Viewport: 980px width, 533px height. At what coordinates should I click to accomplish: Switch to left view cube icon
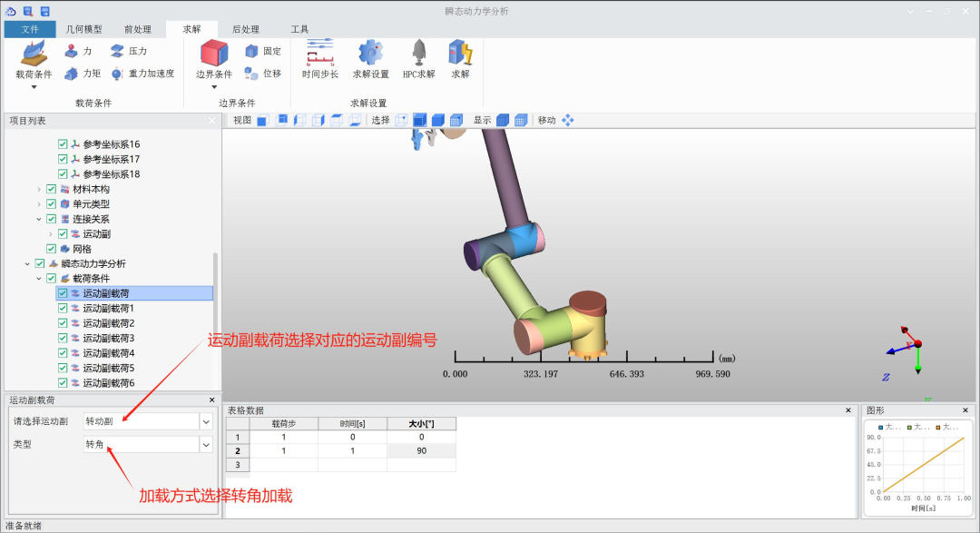click(300, 120)
